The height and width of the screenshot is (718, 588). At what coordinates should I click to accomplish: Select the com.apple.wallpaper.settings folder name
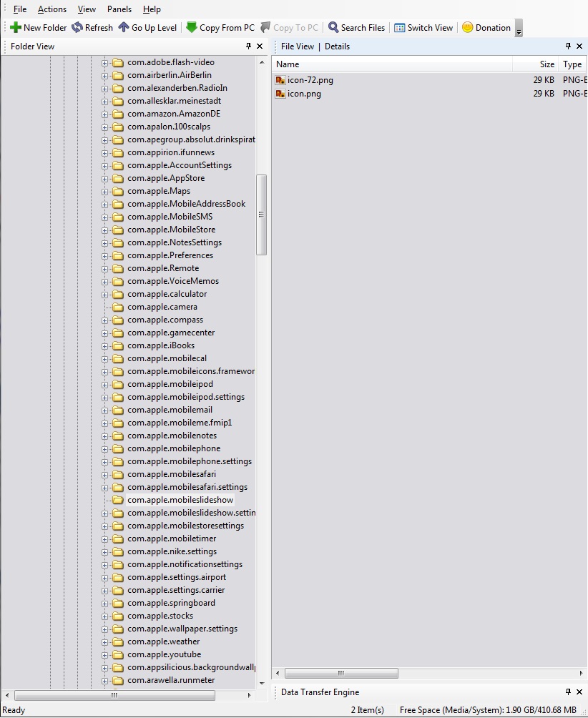[x=182, y=629]
